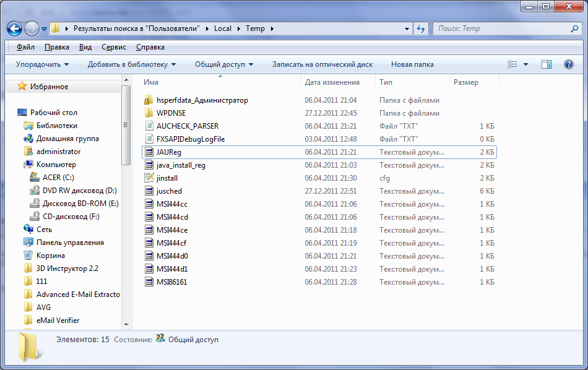Click the Local breadcrumb in address bar
This screenshot has width=588, height=370.
pyautogui.click(x=223, y=28)
